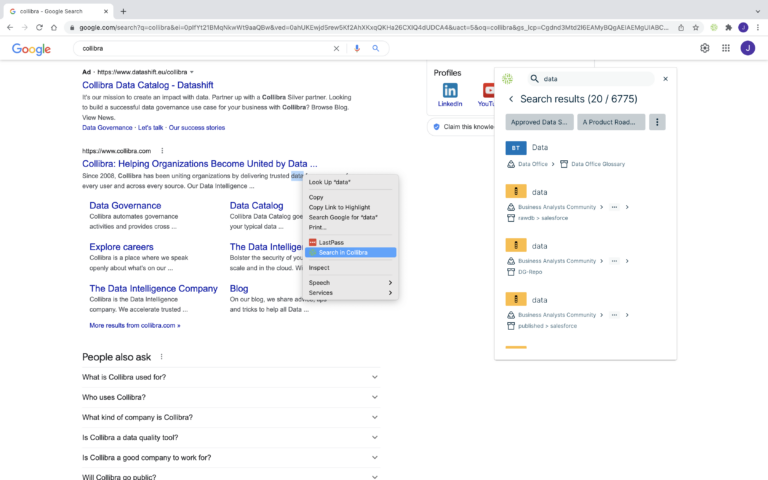768x480 pixels.
Task: Open Google settings gear icon
Action: tap(704, 48)
